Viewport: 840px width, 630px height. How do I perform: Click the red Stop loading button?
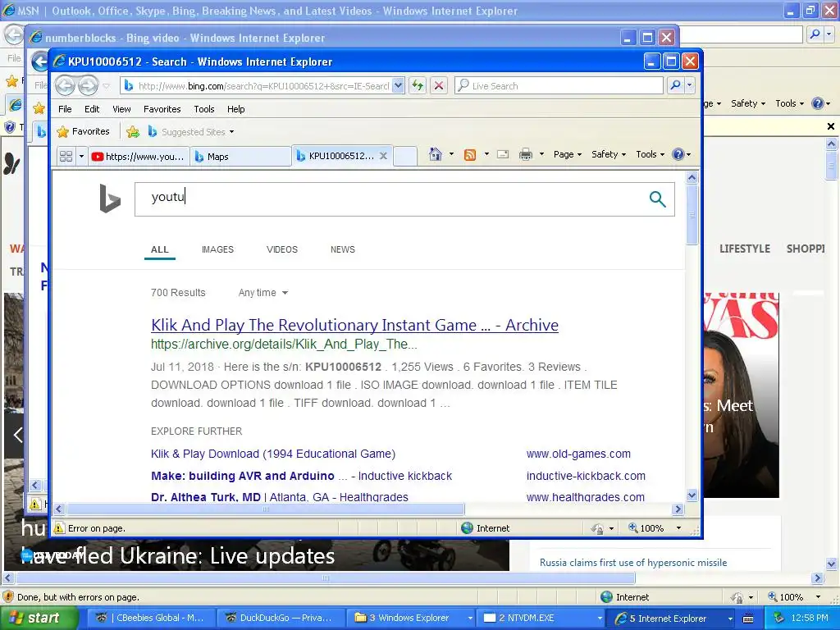click(x=439, y=85)
